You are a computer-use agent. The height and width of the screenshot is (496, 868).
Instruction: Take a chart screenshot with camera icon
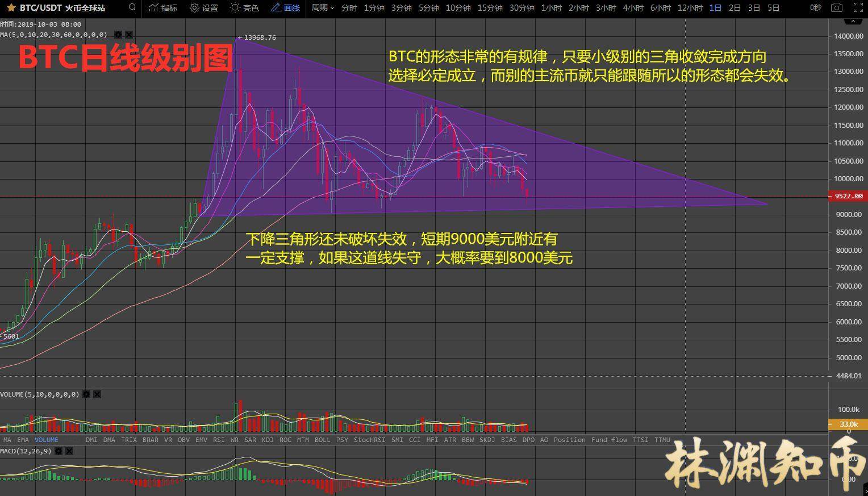836,8
